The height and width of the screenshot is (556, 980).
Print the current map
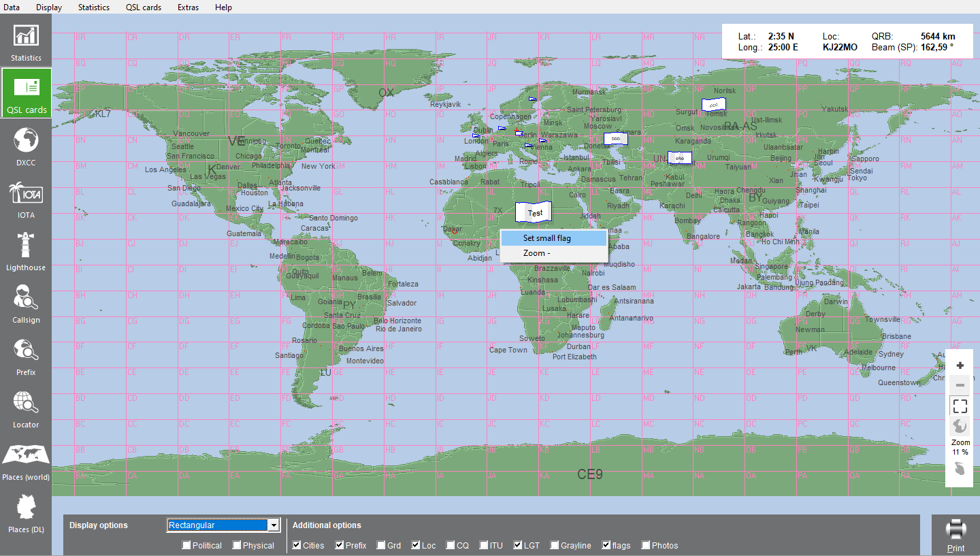point(956,535)
